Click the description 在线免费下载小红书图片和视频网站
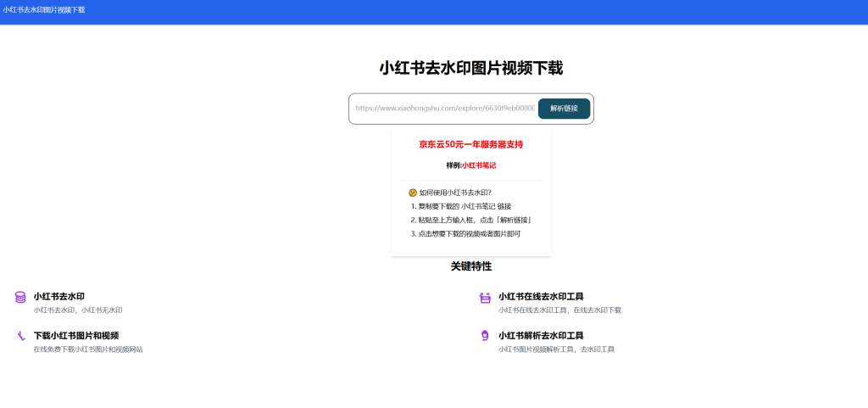Image resolution: width=868 pixels, height=408 pixels. [x=88, y=349]
